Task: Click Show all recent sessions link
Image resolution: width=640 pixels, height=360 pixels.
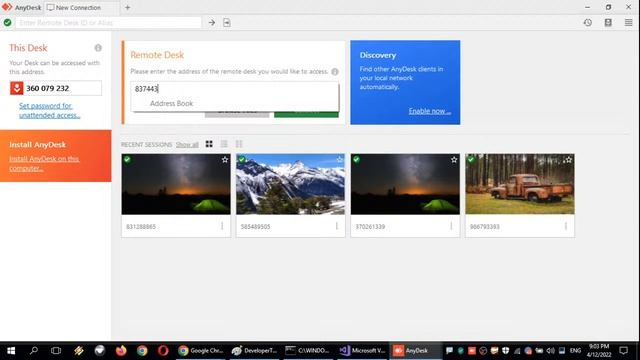Action: 187,144
